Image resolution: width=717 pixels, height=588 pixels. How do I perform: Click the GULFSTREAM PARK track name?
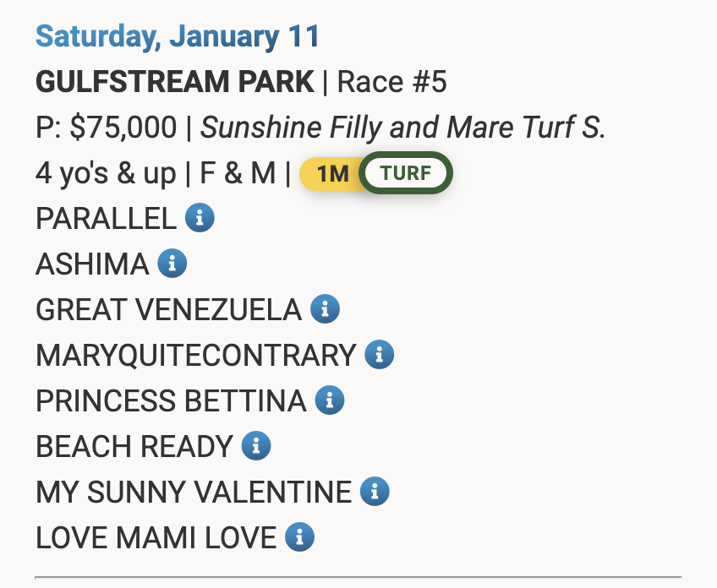175,83
